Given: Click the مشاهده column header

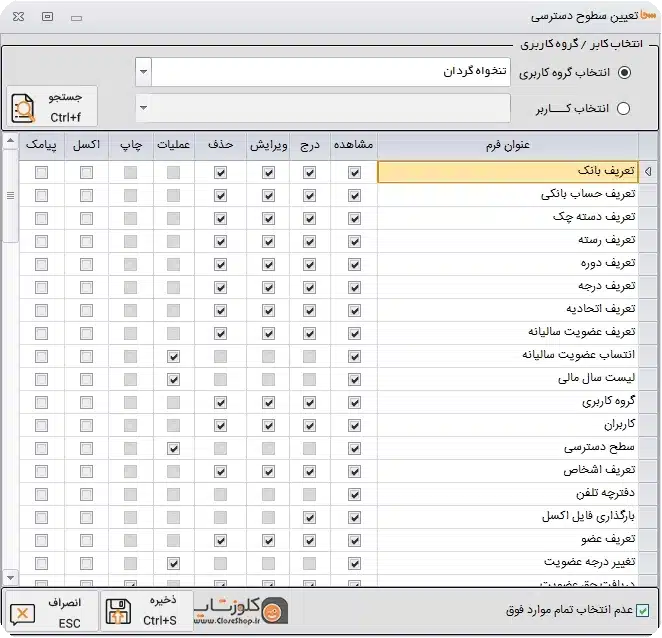Looking at the screenshot, I should pos(353,145).
